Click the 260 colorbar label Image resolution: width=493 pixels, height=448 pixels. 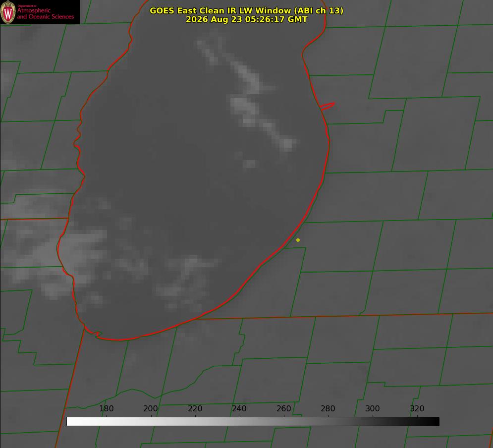click(283, 409)
